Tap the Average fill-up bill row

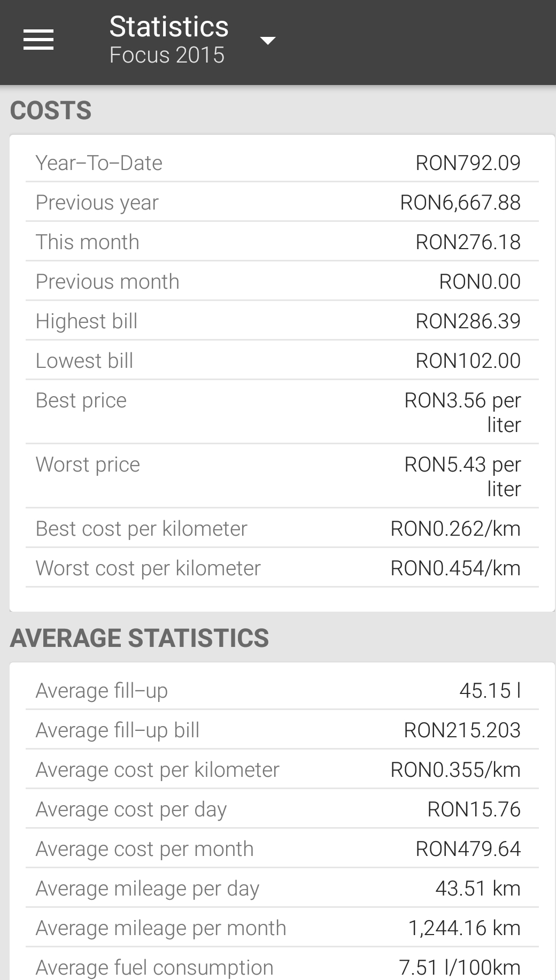click(282, 730)
